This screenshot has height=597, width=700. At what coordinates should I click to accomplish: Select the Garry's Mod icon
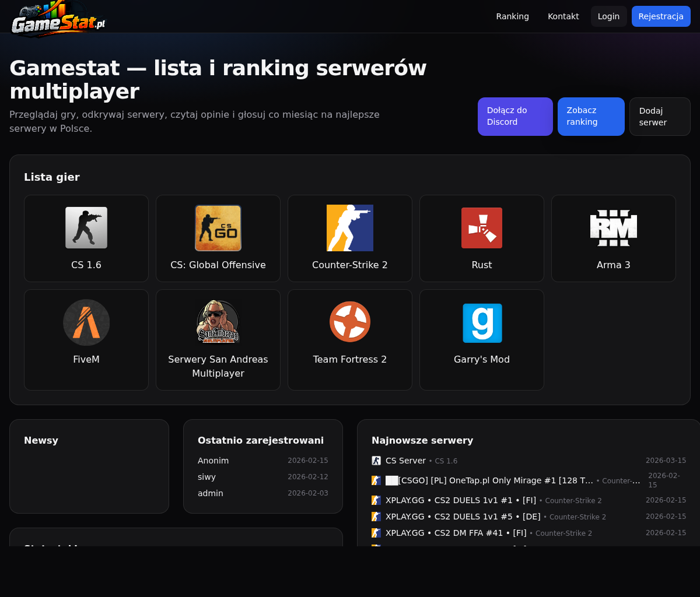pyautogui.click(x=482, y=323)
